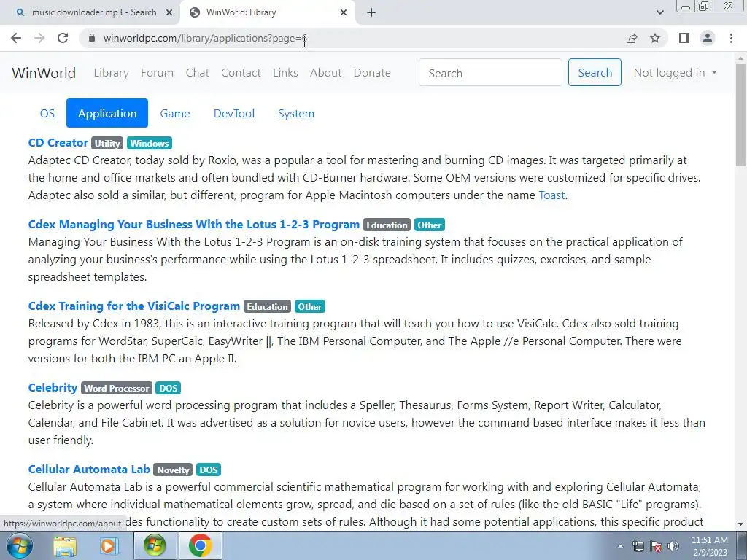The height and width of the screenshot is (560, 747).
Task: Go back using the browser back arrow
Action: click(16, 38)
